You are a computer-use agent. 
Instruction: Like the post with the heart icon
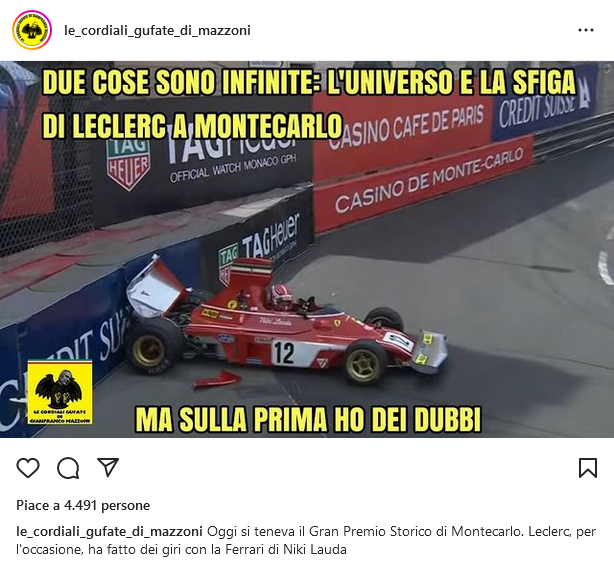click(x=28, y=467)
